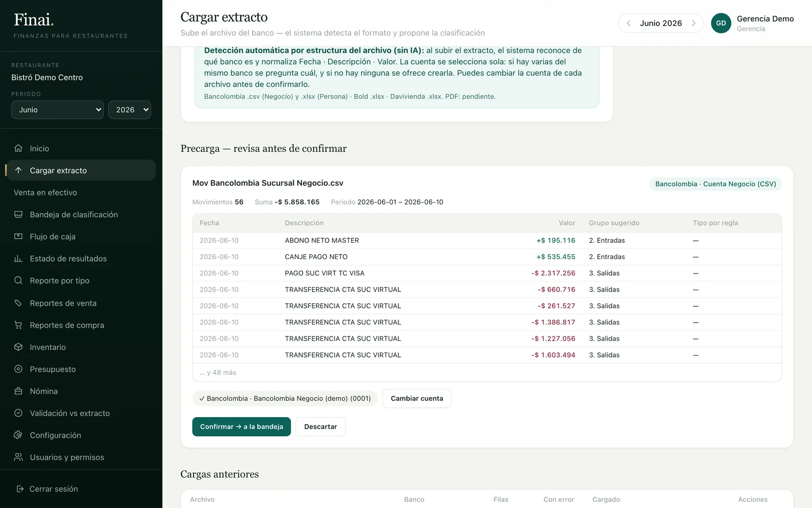Click the Gerencia Demo user name
The width and height of the screenshot is (812, 508).
(x=765, y=19)
